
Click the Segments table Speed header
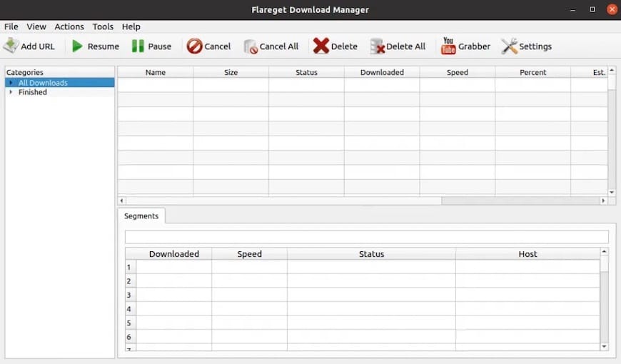coord(250,254)
